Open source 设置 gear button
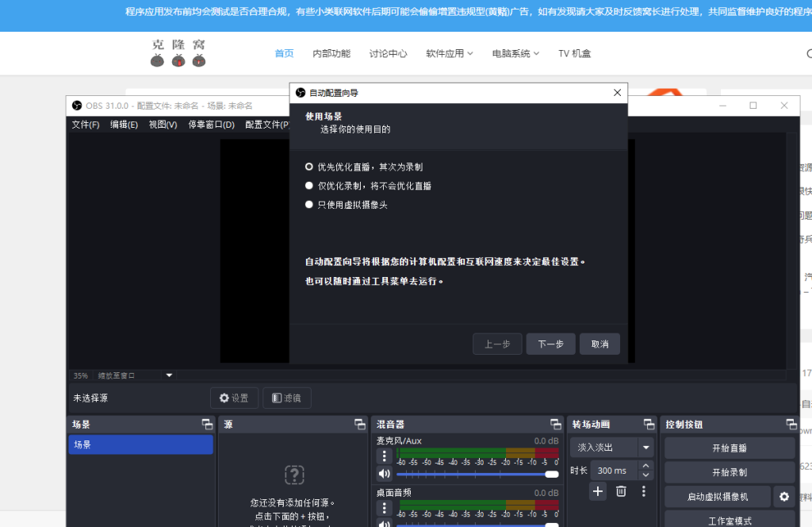Viewport: 812px width, 527px height. tap(234, 398)
